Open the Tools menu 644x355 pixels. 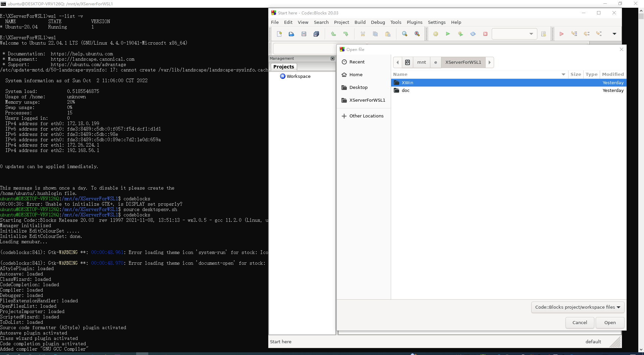[395, 22]
